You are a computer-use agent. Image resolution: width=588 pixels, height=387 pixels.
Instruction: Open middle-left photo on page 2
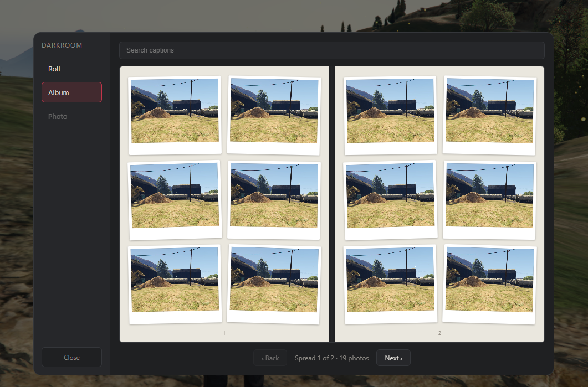click(x=390, y=200)
